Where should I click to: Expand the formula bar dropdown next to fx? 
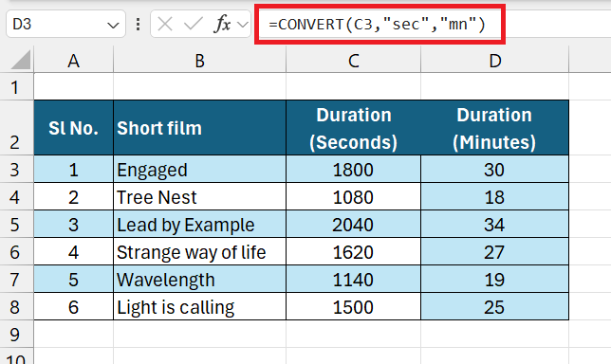pos(243,25)
